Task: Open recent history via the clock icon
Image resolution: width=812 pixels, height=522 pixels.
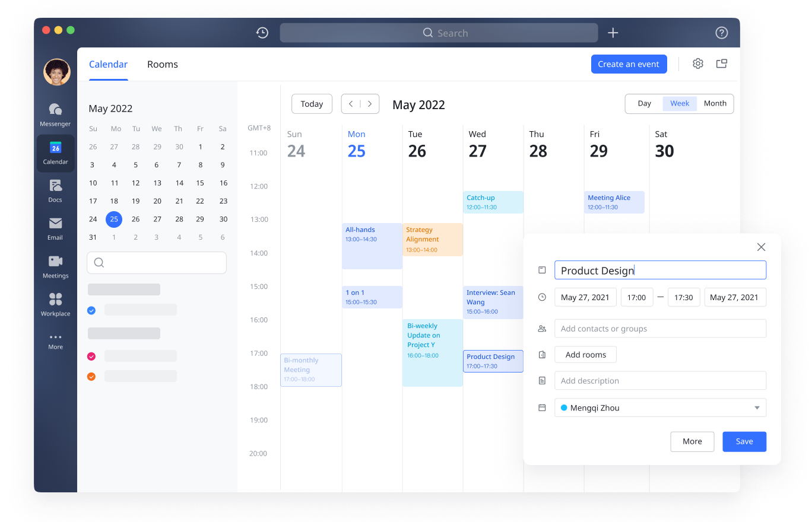Action: click(x=262, y=33)
